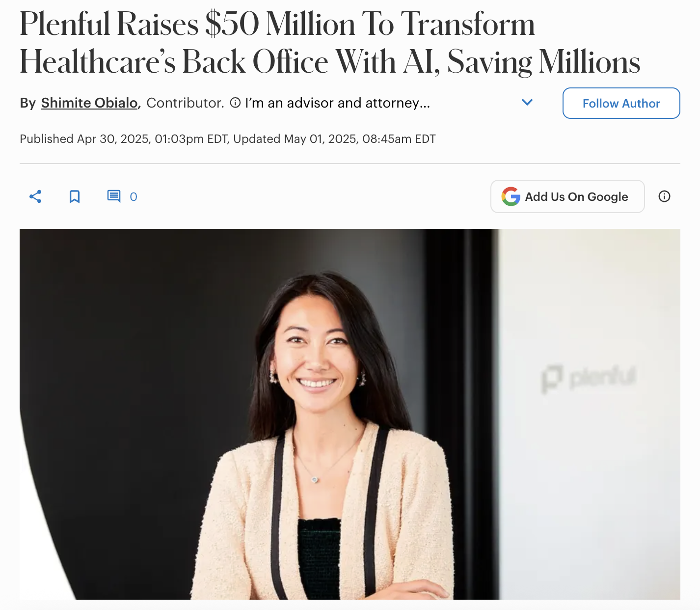Click the Contributor label in byline

(185, 103)
